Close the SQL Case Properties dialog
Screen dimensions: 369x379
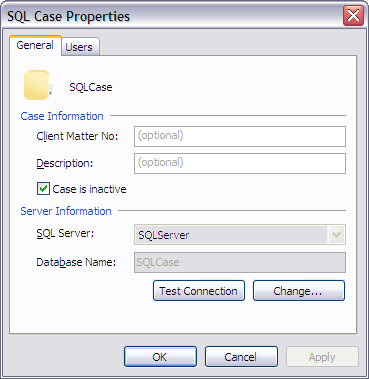(x=353, y=16)
